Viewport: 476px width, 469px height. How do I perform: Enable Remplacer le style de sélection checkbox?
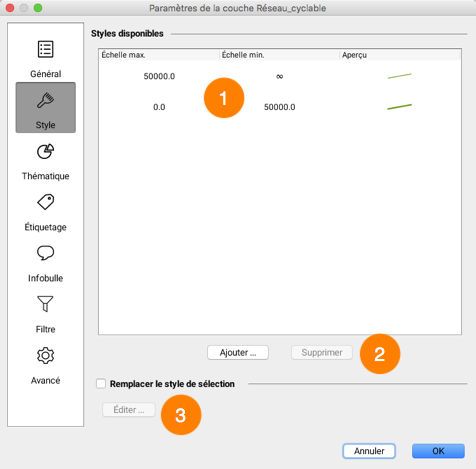[101, 384]
